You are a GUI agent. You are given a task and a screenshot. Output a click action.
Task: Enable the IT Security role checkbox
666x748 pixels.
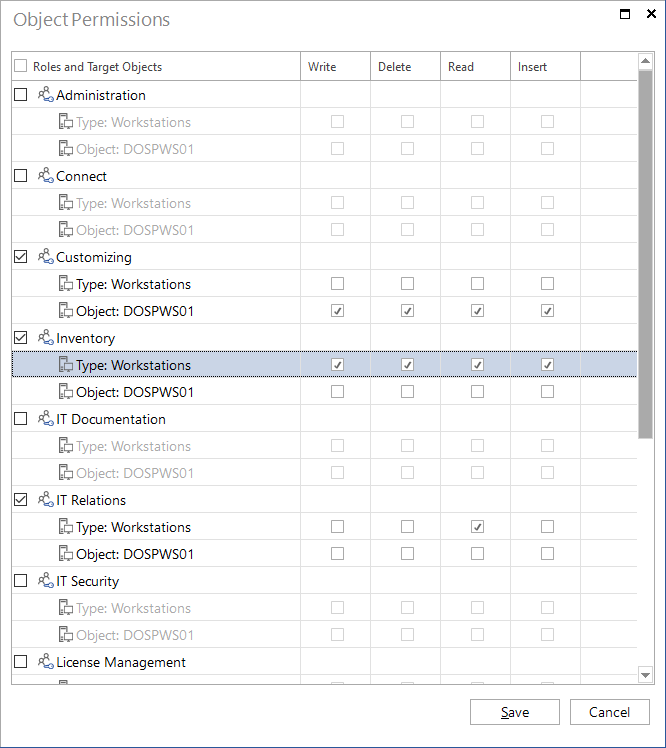point(21,581)
